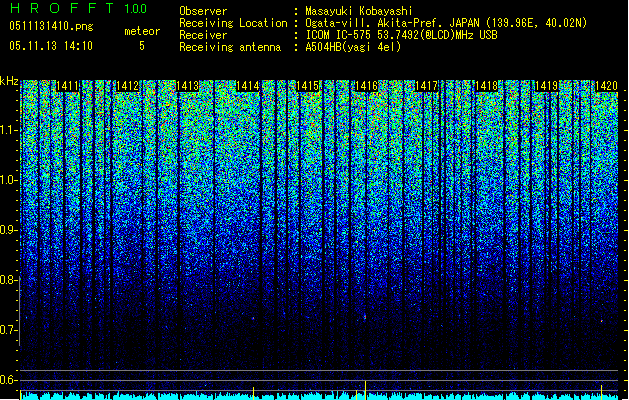
Task: Click the 1415 time marker
Action: click(307, 86)
